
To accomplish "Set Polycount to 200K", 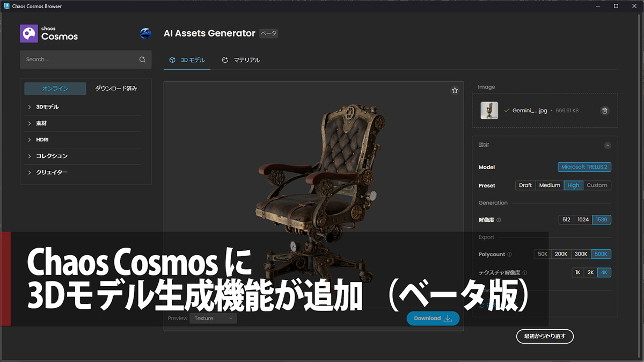I will [561, 254].
